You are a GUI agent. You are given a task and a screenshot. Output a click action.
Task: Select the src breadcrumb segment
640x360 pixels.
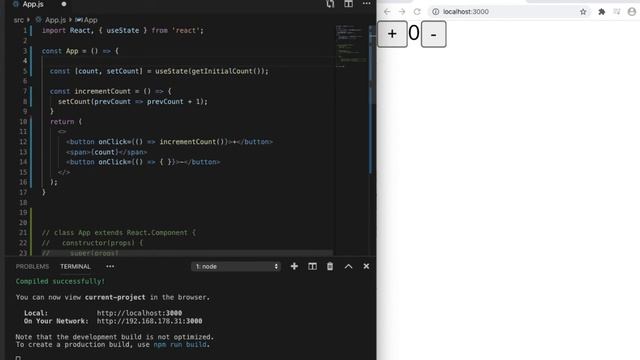19,20
